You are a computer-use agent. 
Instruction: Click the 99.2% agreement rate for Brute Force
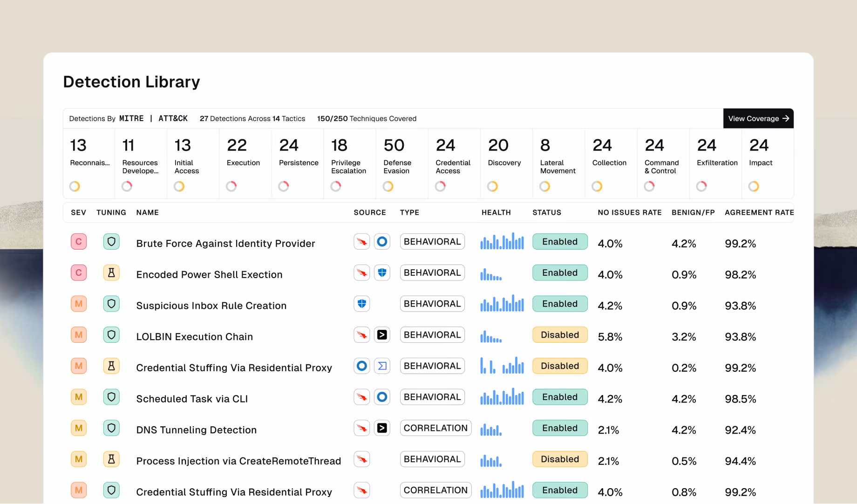740,243
